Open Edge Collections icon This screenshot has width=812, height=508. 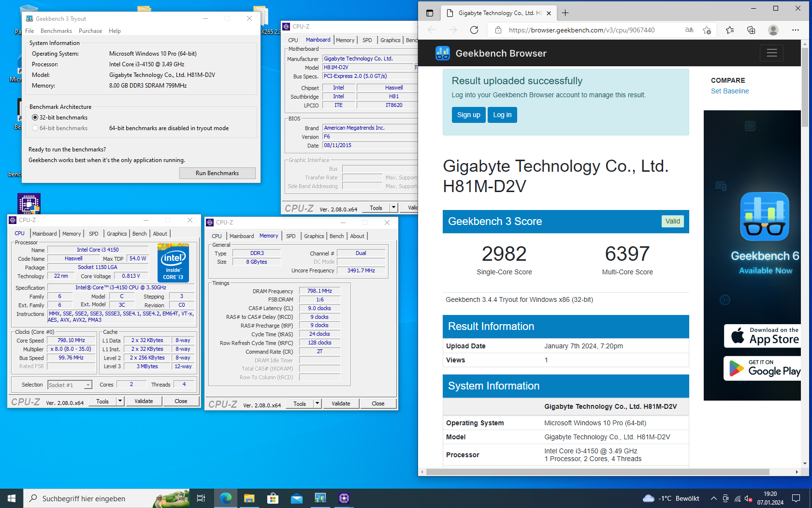(x=751, y=30)
